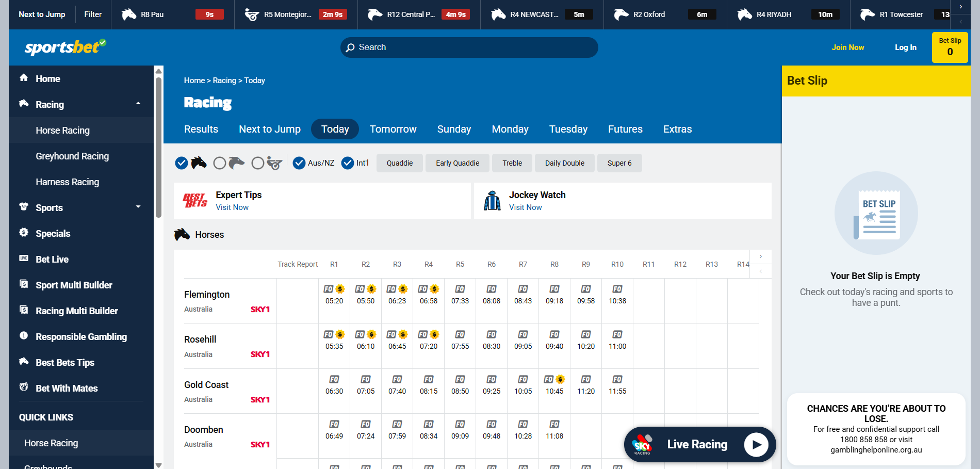The image size is (980, 469).
Task: Click the Bet Live icon in sidebar
Action: point(24,258)
